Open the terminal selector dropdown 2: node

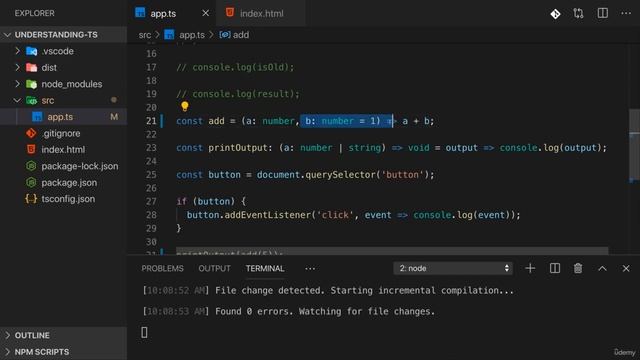click(x=453, y=268)
